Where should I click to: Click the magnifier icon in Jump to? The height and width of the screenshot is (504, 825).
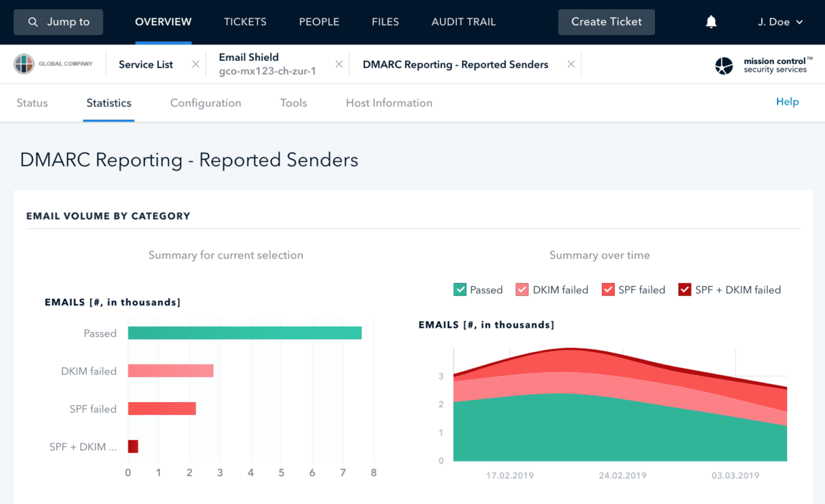click(x=34, y=22)
